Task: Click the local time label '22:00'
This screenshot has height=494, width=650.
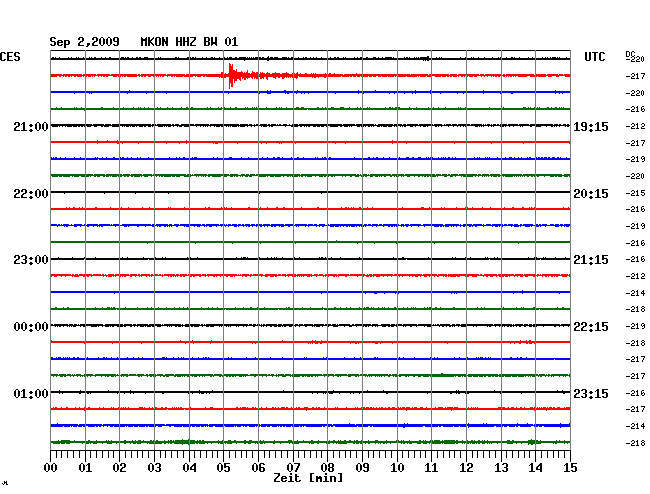Action: pyautogui.click(x=31, y=194)
